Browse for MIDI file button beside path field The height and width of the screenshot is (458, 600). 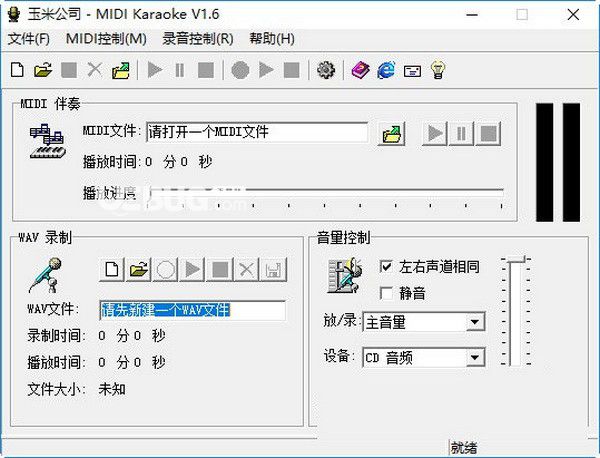(391, 134)
